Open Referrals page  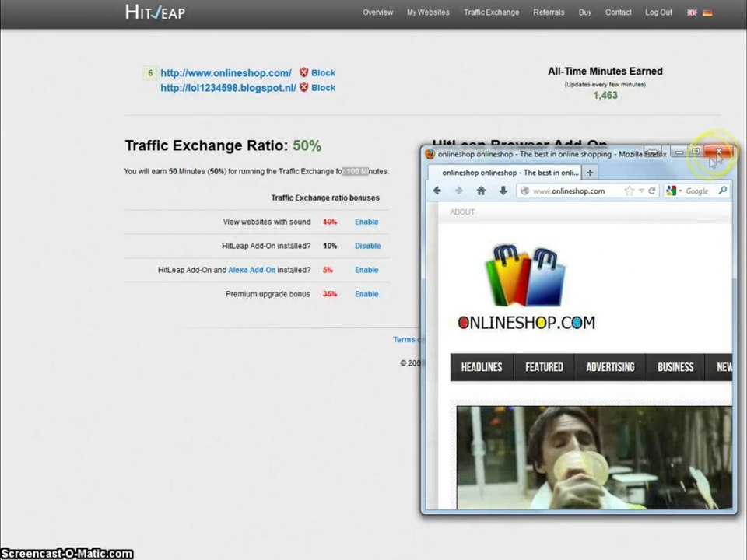[549, 12]
